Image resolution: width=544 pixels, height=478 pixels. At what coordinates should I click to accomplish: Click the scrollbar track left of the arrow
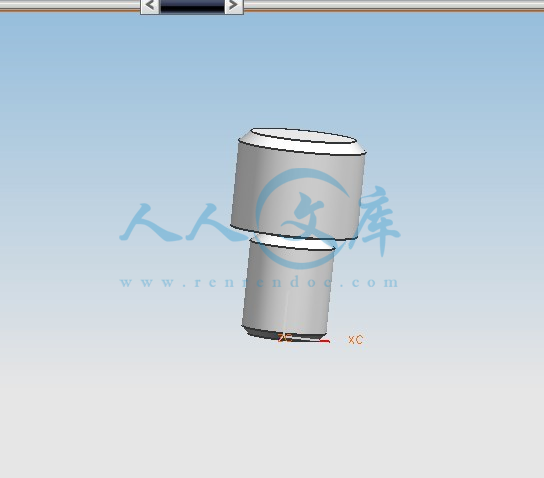[x=70, y=6]
